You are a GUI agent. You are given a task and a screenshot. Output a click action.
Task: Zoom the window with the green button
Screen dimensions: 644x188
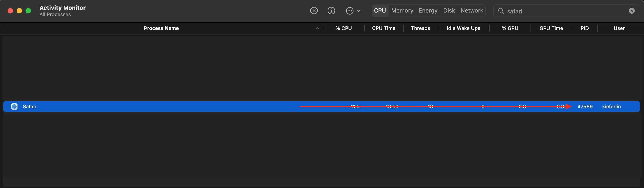[x=28, y=11]
